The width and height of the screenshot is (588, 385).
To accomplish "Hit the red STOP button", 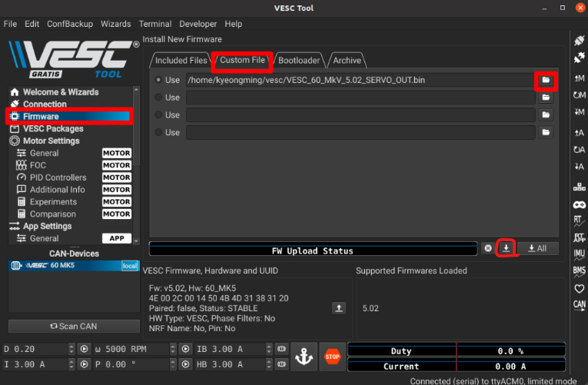I will click(332, 357).
